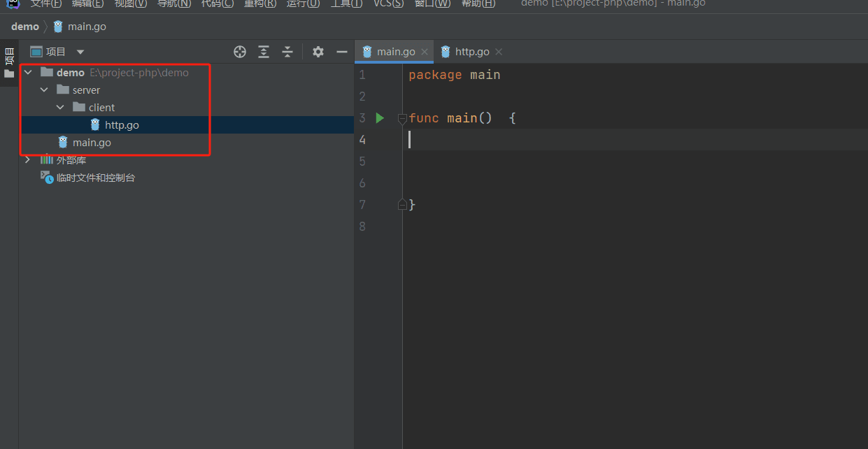The image size is (868, 449).
Task: Click the 'func main()' code text
Action: [x=450, y=118]
